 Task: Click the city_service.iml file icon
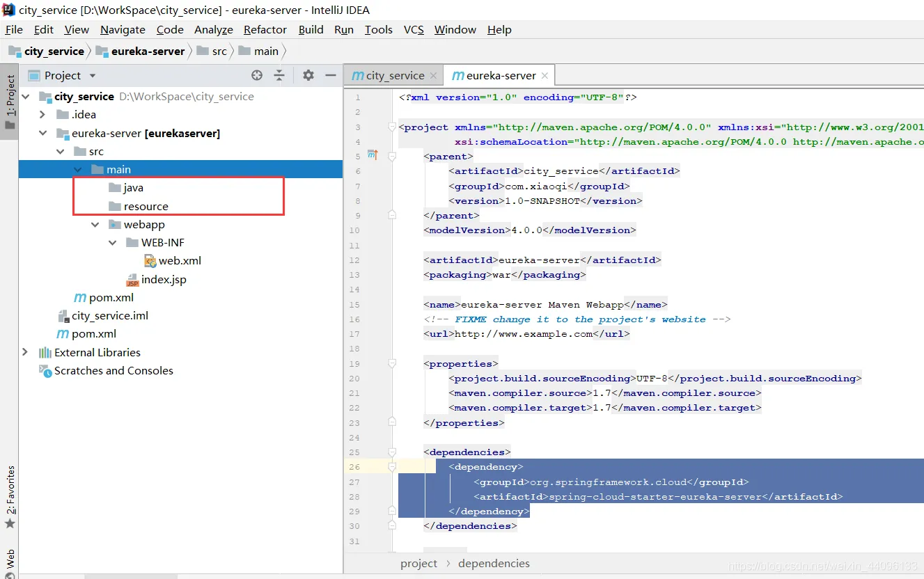click(x=63, y=316)
